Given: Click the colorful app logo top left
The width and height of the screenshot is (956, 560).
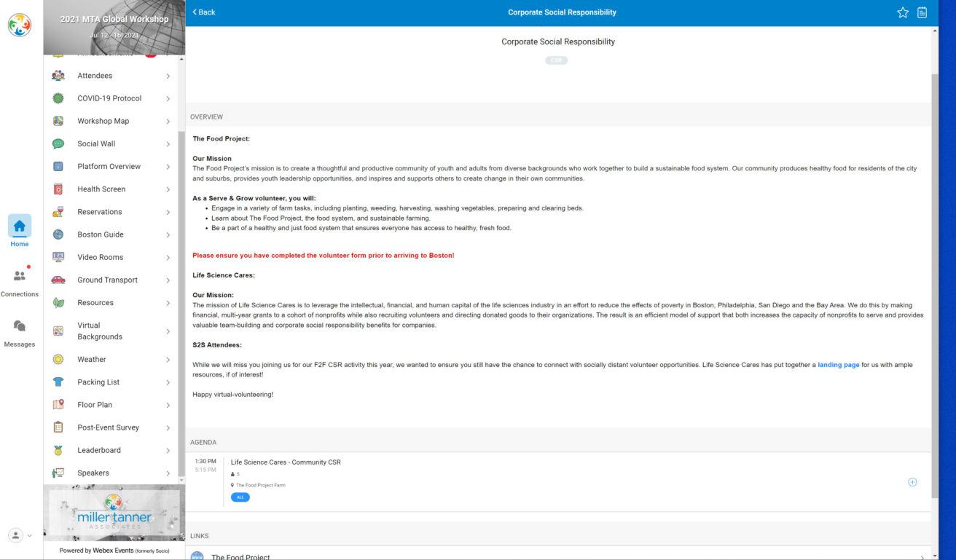Looking at the screenshot, I should tap(20, 25).
